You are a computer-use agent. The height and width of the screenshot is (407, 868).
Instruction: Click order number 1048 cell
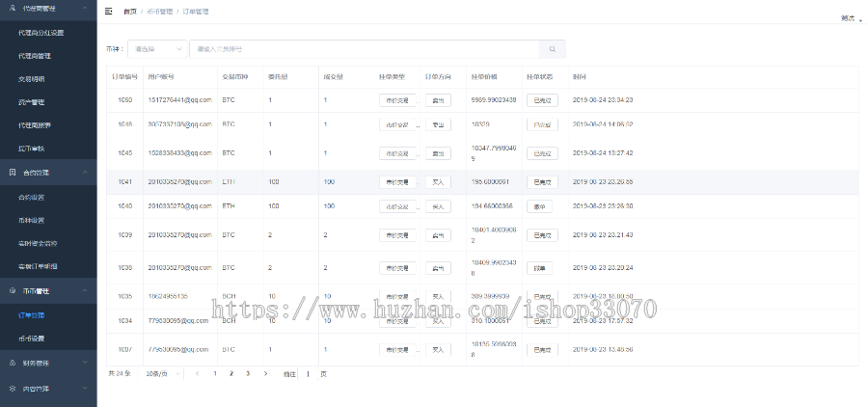[x=124, y=124]
